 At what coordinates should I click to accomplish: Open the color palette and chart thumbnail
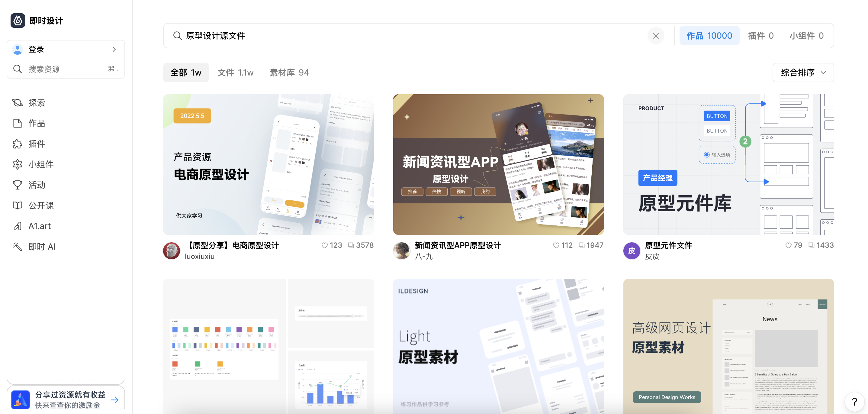coord(268,346)
